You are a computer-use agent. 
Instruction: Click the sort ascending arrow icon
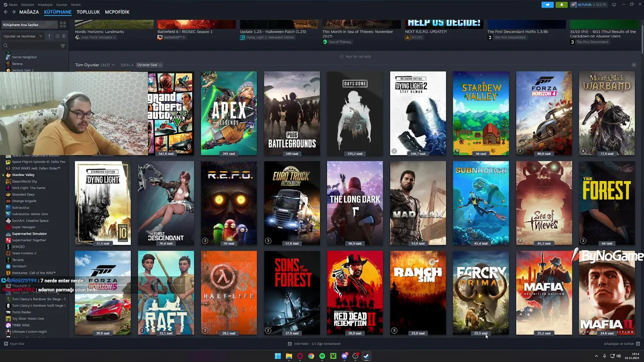[x=49, y=36]
